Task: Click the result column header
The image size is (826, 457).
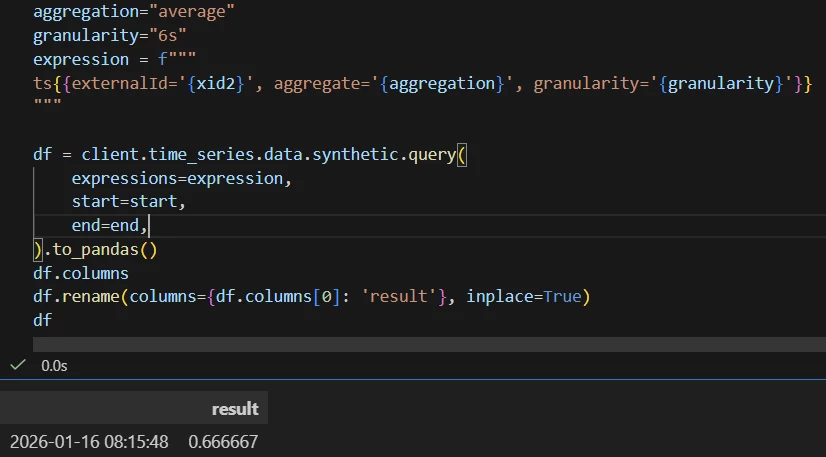Action: (x=235, y=408)
